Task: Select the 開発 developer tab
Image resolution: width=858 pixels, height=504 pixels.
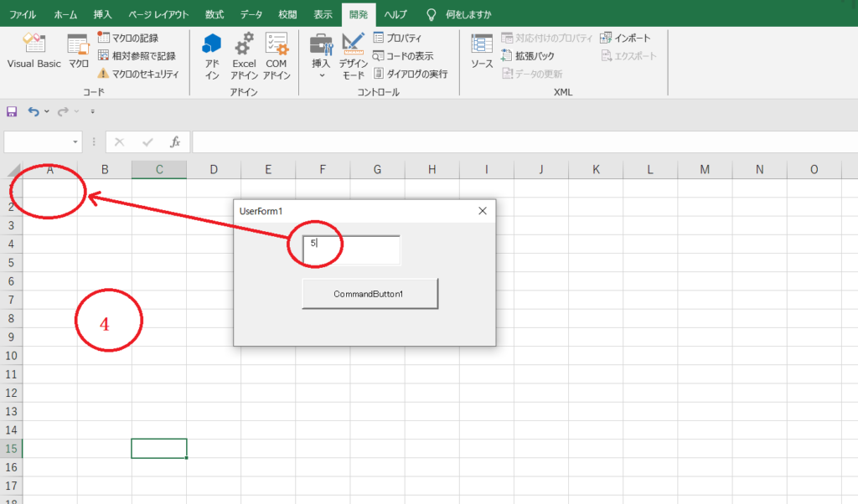Action: coord(359,14)
